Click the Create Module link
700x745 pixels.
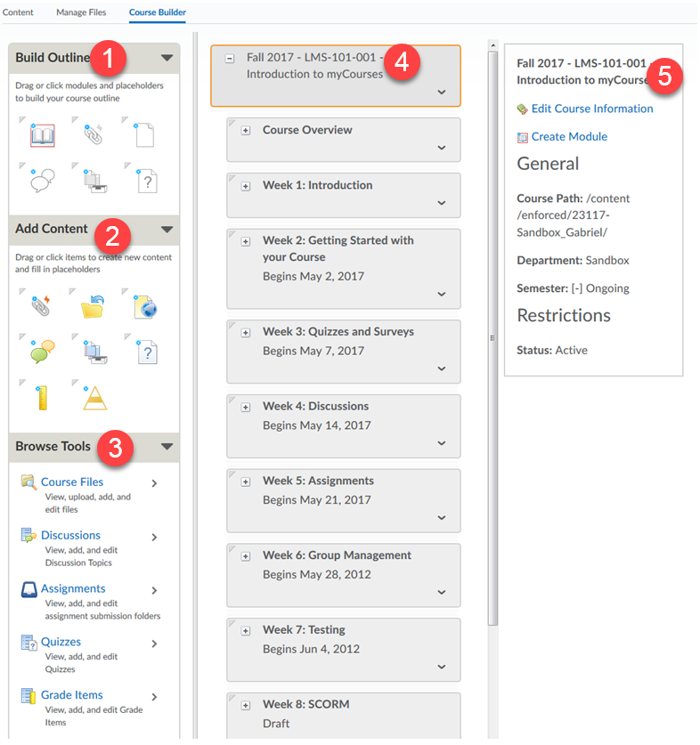tap(568, 136)
